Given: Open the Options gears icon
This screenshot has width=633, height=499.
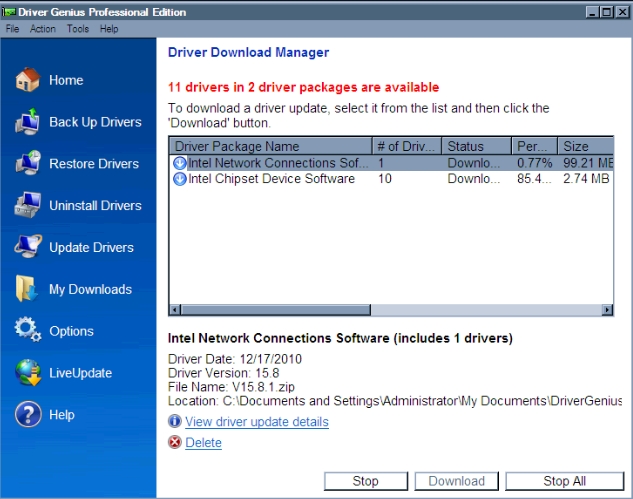Looking at the screenshot, I should [x=27, y=331].
